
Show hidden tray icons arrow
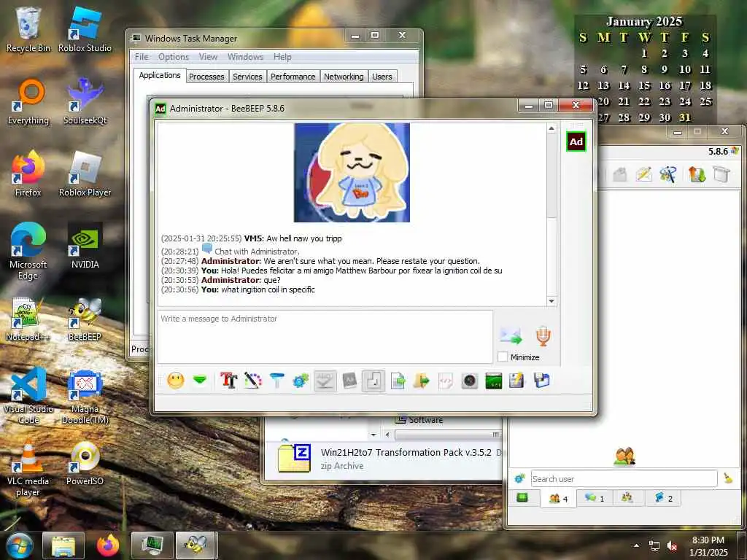pyautogui.click(x=636, y=545)
